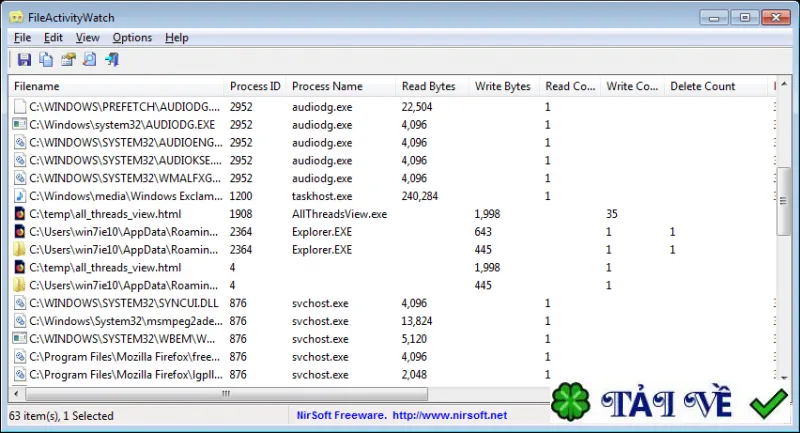The height and width of the screenshot is (433, 800).
Task: Click the Copy selected items toolbar icon
Action: click(x=46, y=60)
